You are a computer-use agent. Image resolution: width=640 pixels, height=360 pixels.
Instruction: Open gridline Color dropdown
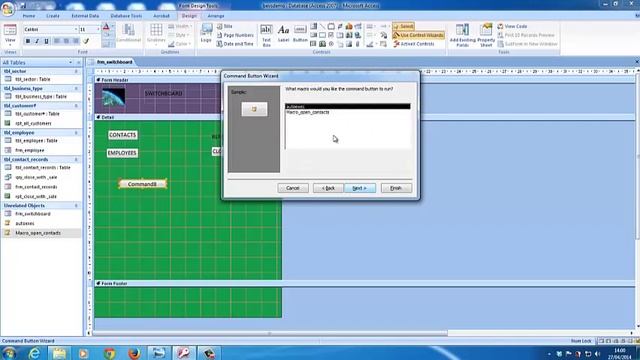[x=180, y=44]
